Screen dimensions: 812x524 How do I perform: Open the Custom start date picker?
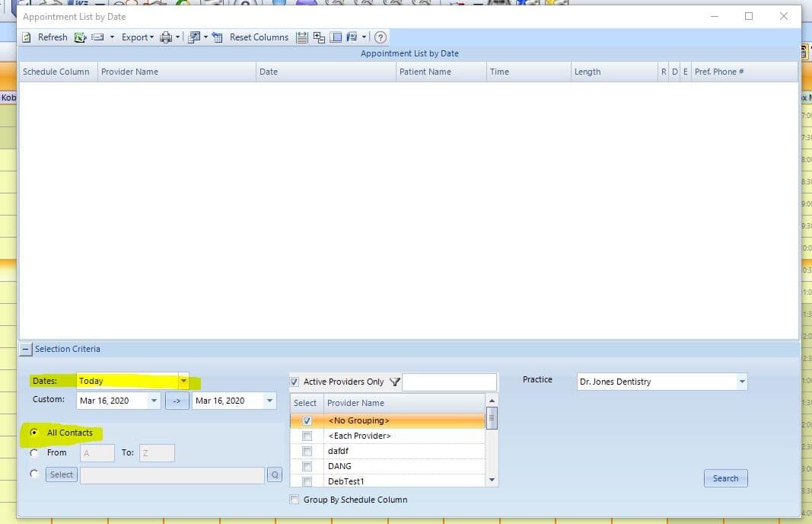pyautogui.click(x=154, y=401)
